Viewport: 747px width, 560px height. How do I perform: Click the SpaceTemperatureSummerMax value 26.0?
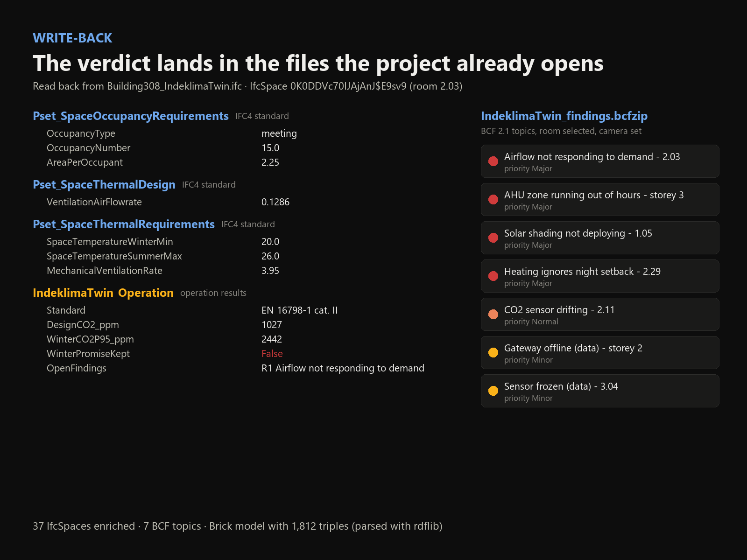270,256
